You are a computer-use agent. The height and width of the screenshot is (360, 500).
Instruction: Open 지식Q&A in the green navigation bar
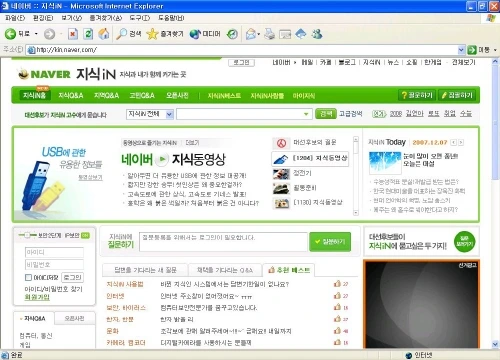coord(71,96)
